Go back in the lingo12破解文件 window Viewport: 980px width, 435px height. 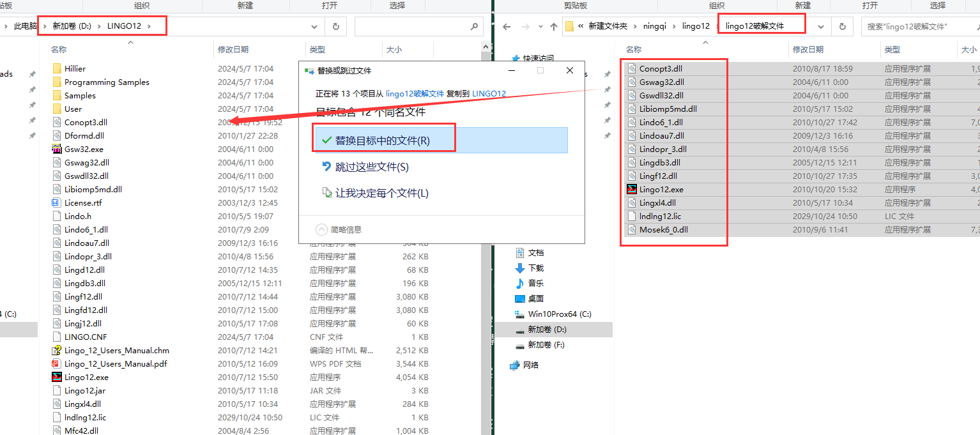tap(507, 27)
